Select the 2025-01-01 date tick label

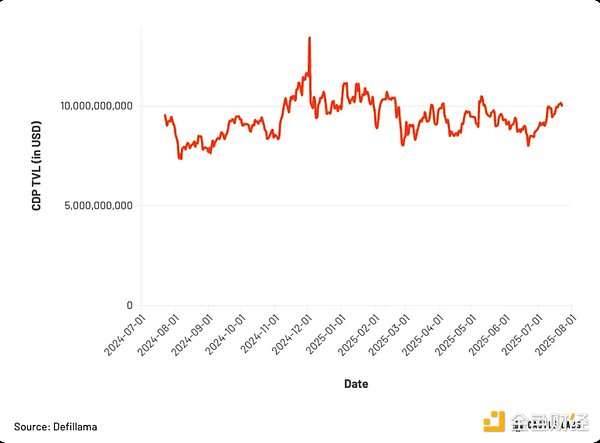tap(321, 334)
